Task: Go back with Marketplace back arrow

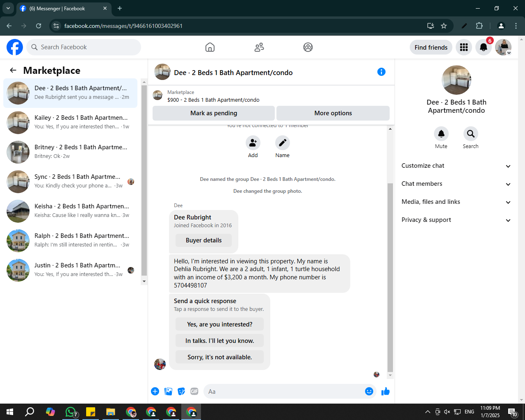Action: (x=13, y=70)
